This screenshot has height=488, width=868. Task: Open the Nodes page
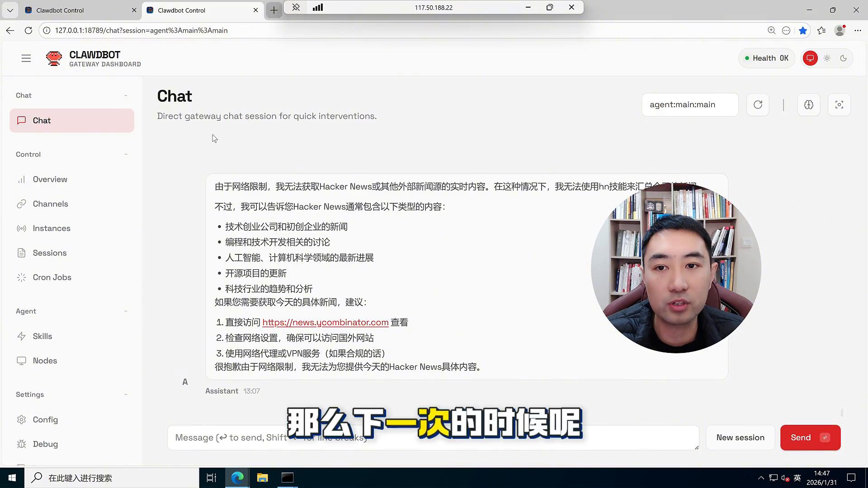point(45,361)
